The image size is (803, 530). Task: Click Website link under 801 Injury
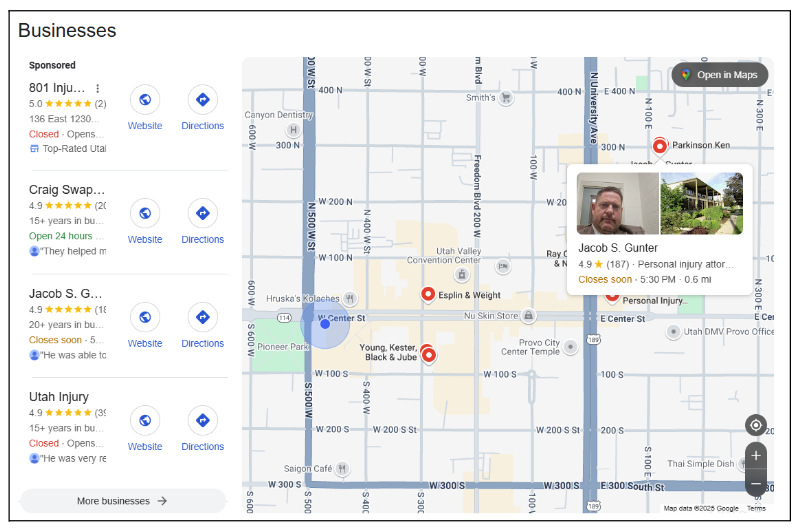[145, 126]
